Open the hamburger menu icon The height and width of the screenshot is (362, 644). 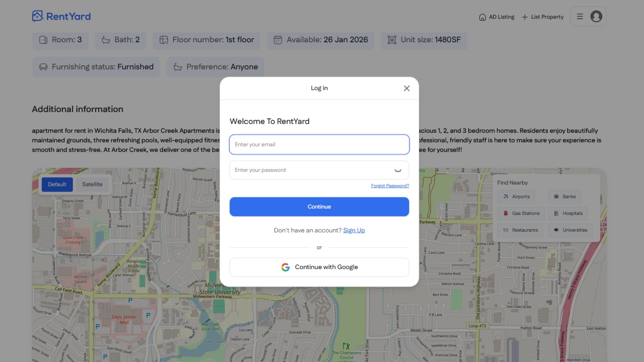(580, 16)
